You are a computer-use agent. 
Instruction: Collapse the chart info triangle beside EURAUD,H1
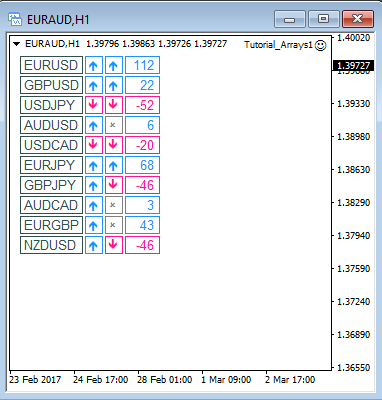pos(17,44)
